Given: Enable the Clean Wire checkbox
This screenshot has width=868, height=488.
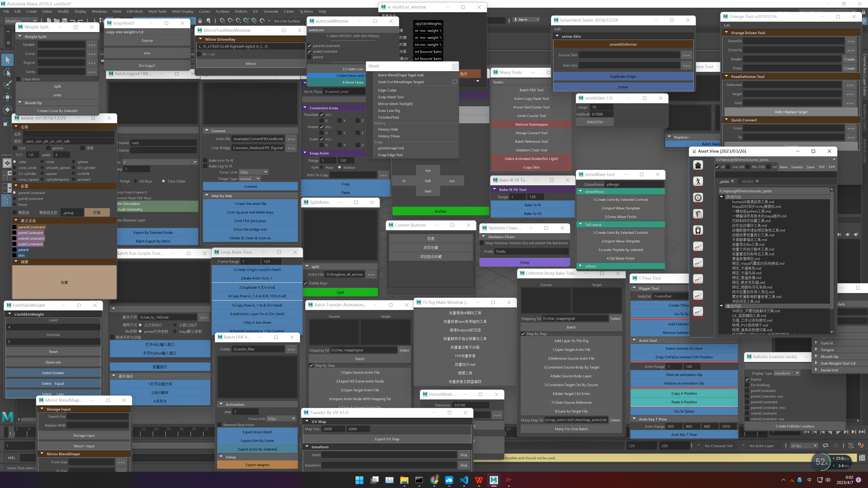Looking at the screenshot, I should [19, 79].
